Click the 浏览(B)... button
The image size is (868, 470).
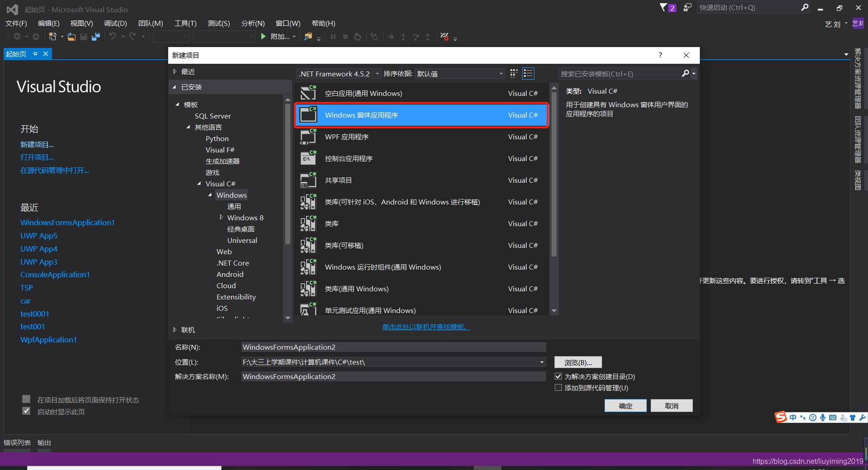click(578, 362)
